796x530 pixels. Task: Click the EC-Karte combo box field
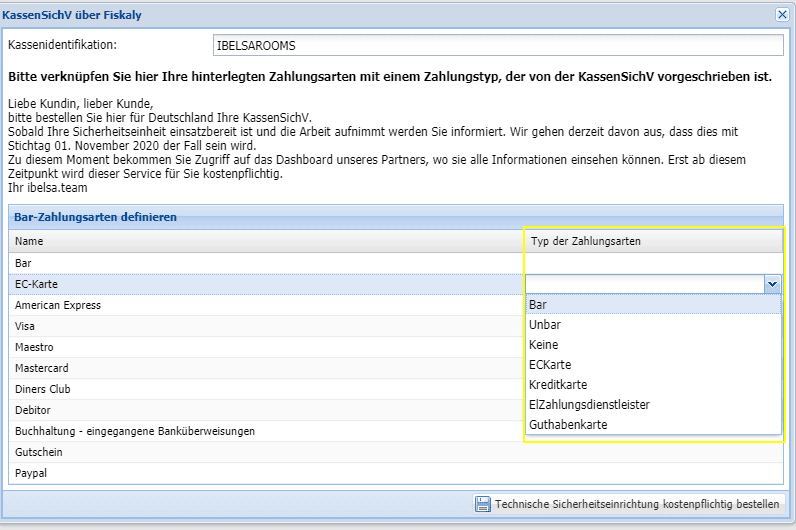coord(644,284)
